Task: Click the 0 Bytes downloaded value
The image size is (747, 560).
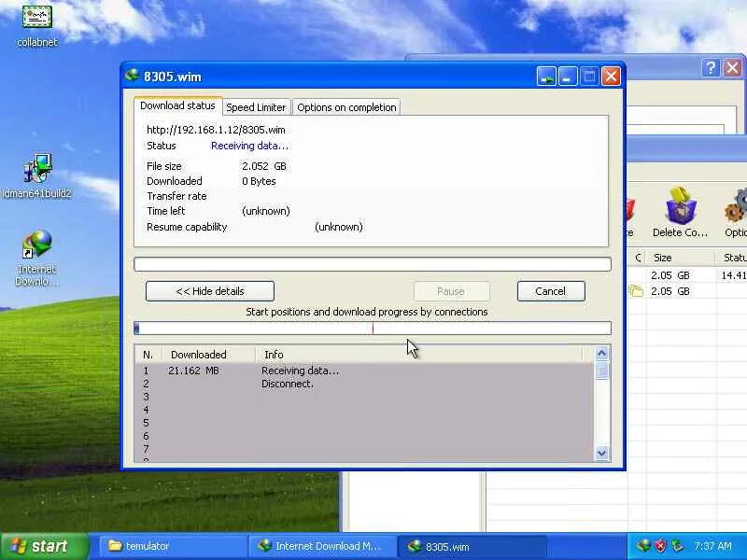Action: pos(259,181)
